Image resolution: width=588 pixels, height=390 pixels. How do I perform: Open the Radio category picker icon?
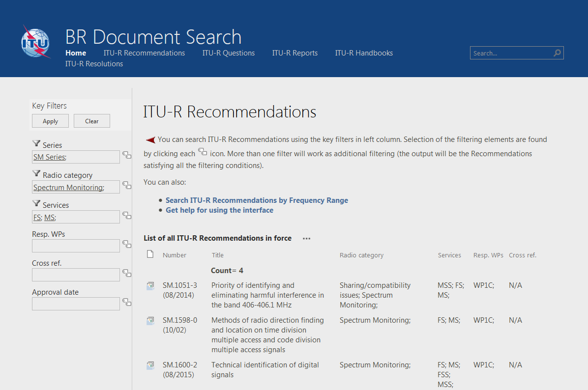point(127,186)
